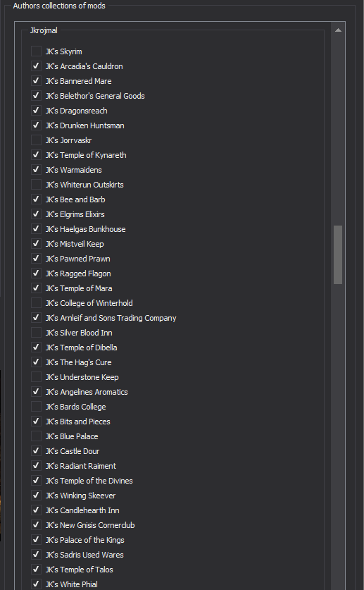Uncheck JK's Arcadia's Cauldron
Image resolution: width=364 pixels, height=590 pixels.
click(x=36, y=66)
